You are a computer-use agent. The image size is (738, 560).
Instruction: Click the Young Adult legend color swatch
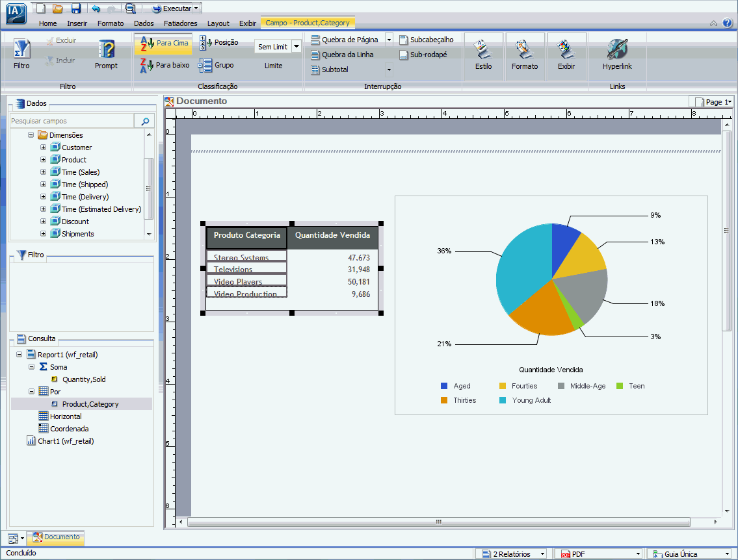click(x=502, y=400)
